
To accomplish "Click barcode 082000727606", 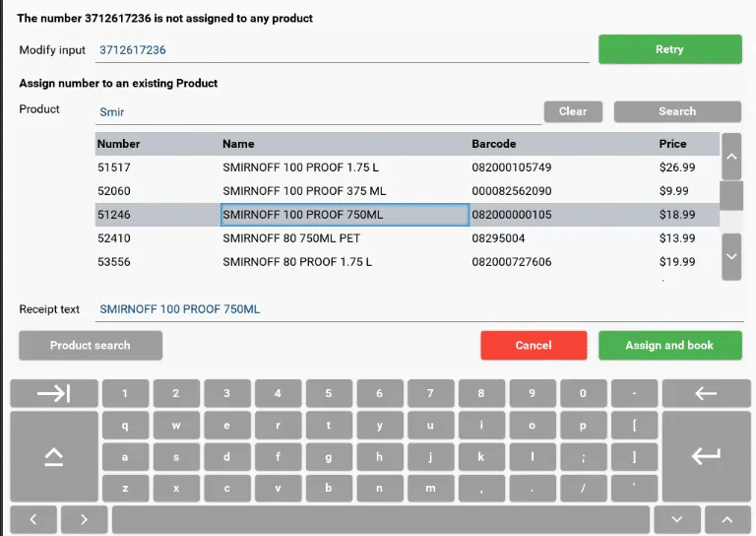I will [x=512, y=262].
